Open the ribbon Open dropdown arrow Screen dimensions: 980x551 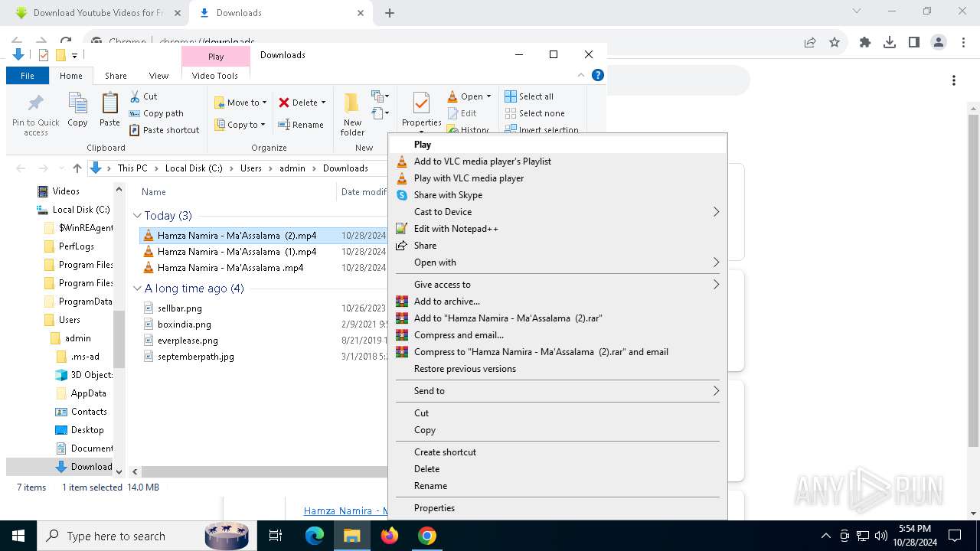click(488, 96)
